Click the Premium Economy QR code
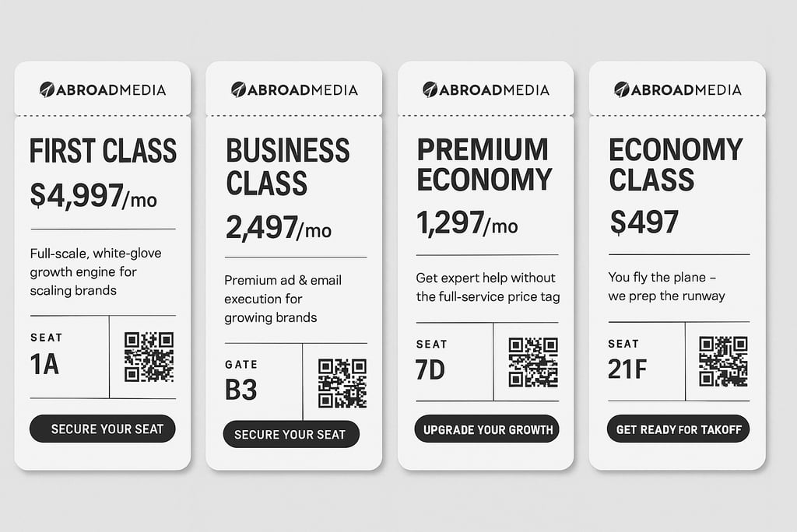This screenshot has width=797, height=532. (533, 362)
